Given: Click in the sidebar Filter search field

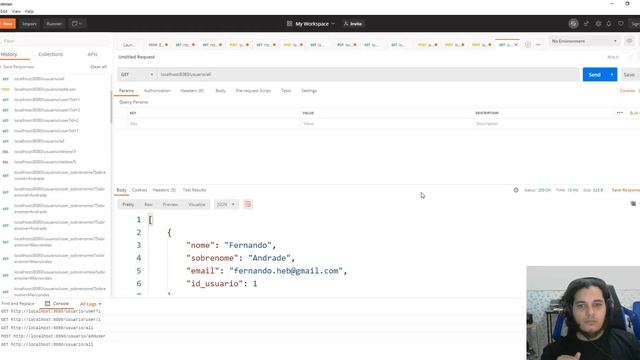Looking at the screenshot, I should [x=55, y=41].
